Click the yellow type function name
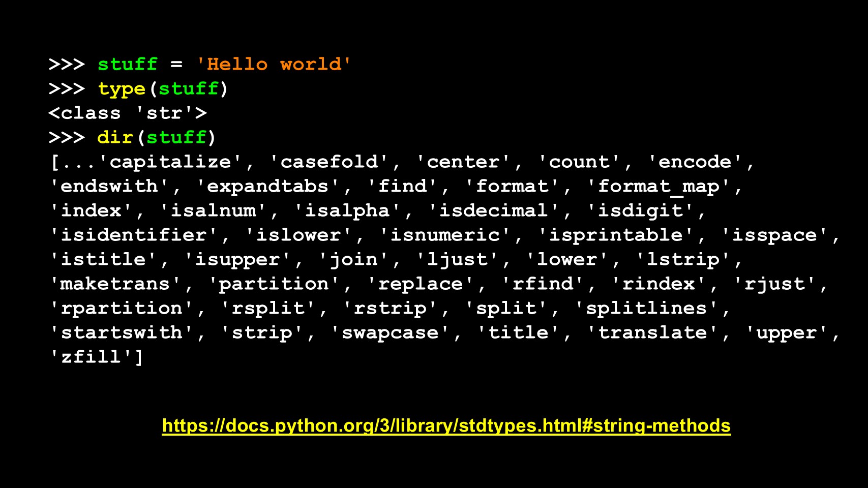 click(122, 89)
